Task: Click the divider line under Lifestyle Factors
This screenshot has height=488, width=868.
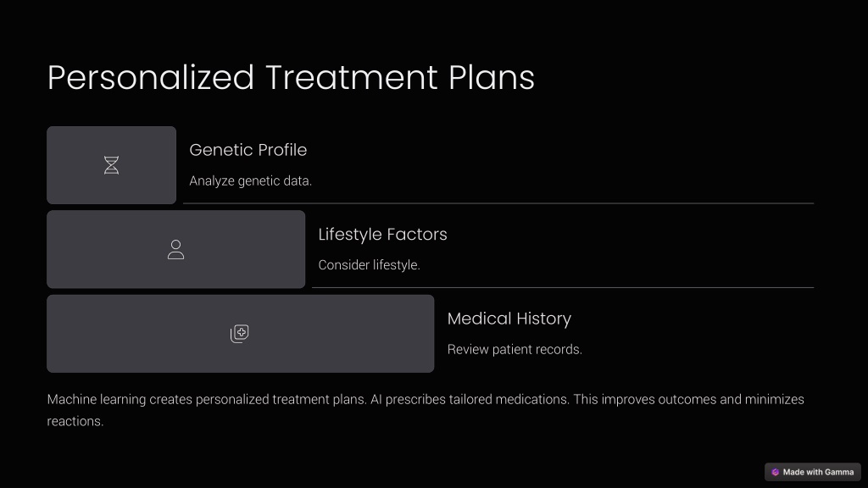Action: (563, 288)
